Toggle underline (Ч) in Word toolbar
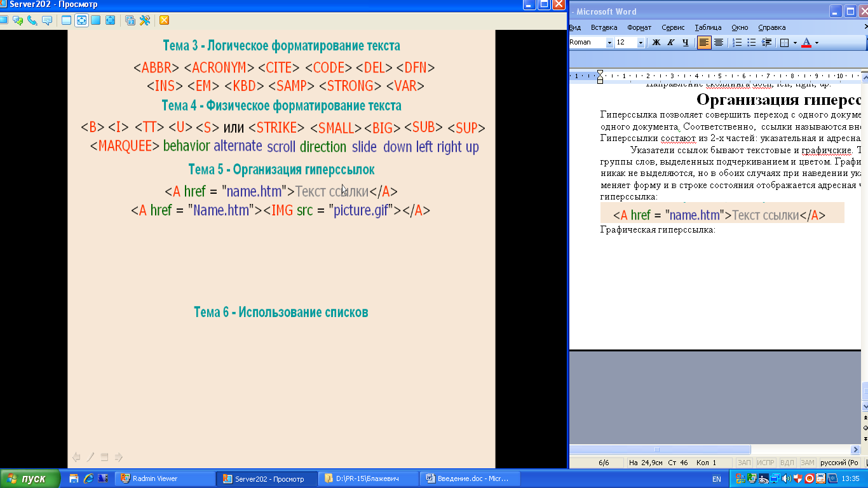The height and width of the screenshot is (488, 868). point(685,43)
